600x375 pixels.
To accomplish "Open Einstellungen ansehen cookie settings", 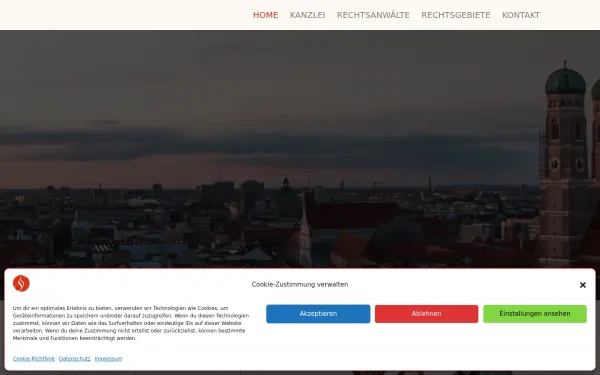I will (535, 314).
